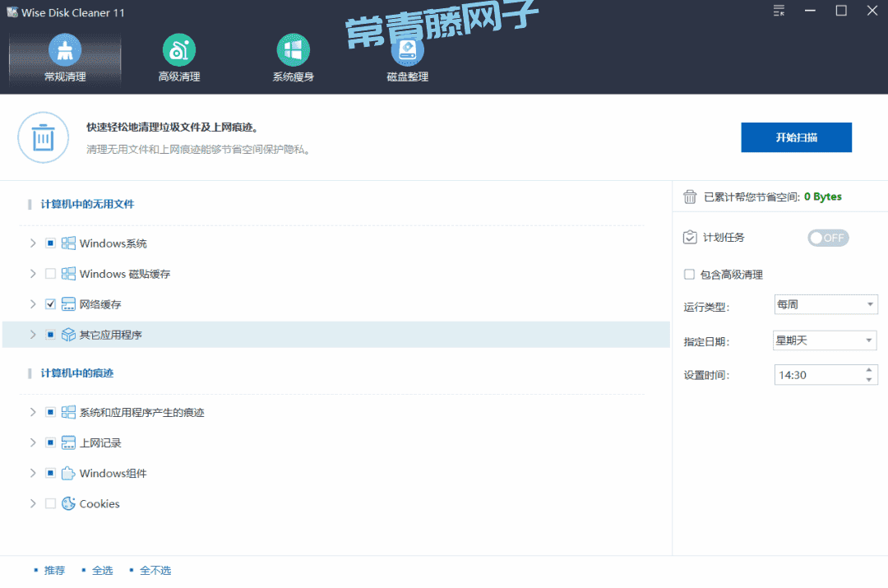
Task: Click the saved-space trash icon
Action: click(x=689, y=197)
